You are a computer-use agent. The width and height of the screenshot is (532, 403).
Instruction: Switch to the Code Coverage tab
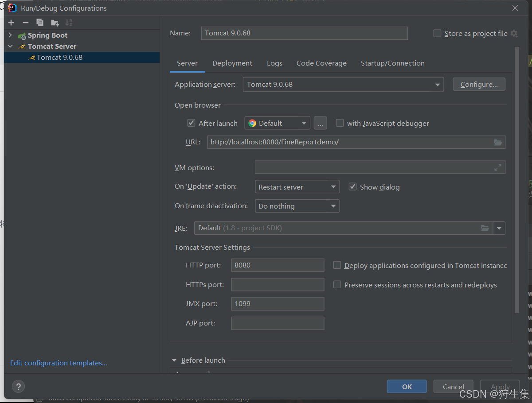coord(321,63)
